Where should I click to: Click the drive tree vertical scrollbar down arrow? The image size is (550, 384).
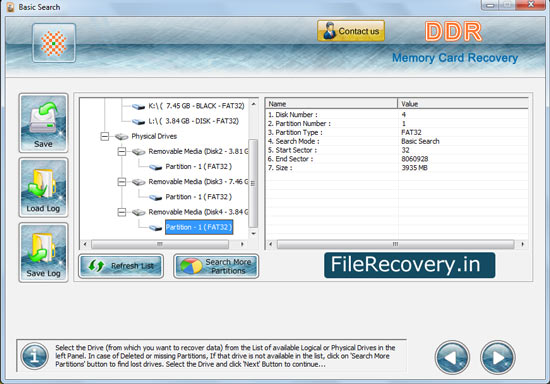click(x=253, y=233)
